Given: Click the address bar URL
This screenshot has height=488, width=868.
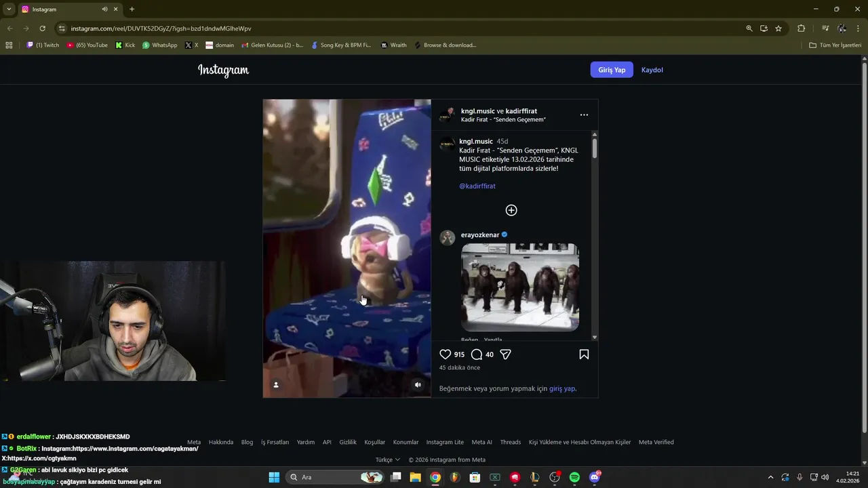Looking at the screenshot, I should pos(161,28).
